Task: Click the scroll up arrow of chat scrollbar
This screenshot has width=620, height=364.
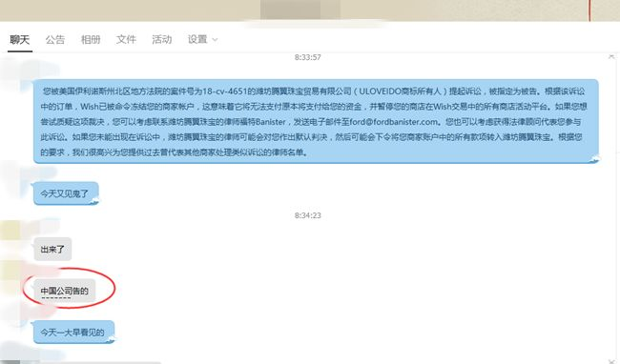Action: tap(611, 57)
